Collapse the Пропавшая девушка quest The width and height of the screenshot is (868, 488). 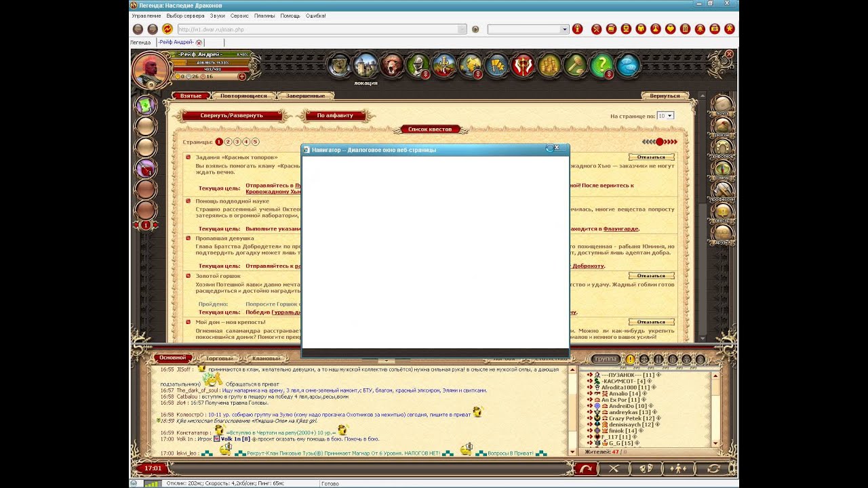pyautogui.click(x=189, y=239)
